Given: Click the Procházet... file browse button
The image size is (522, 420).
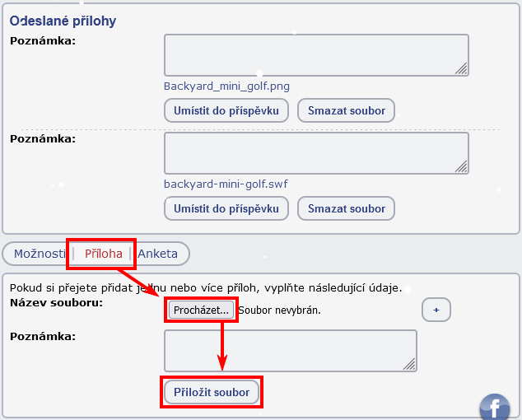Looking at the screenshot, I should [x=201, y=310].
